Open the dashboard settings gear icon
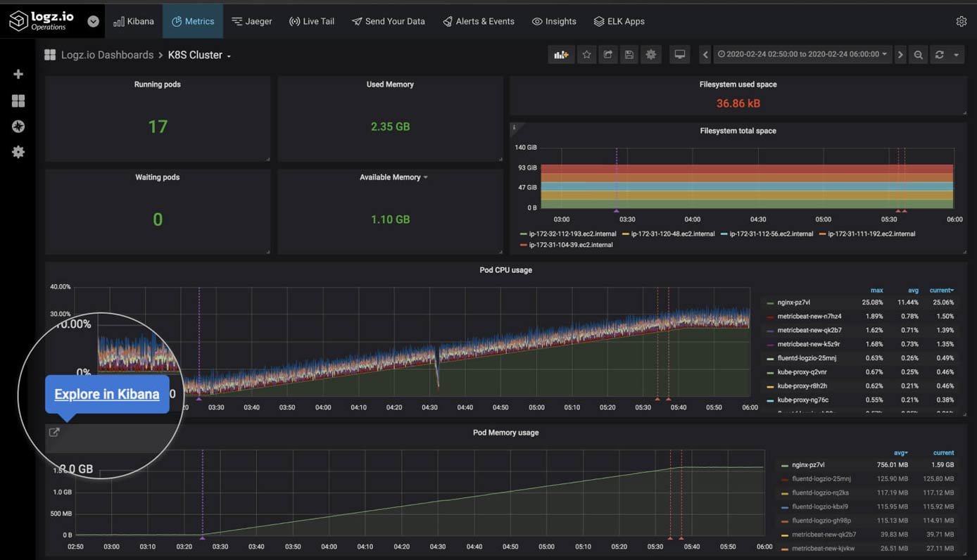 click(x=651, y=54)
